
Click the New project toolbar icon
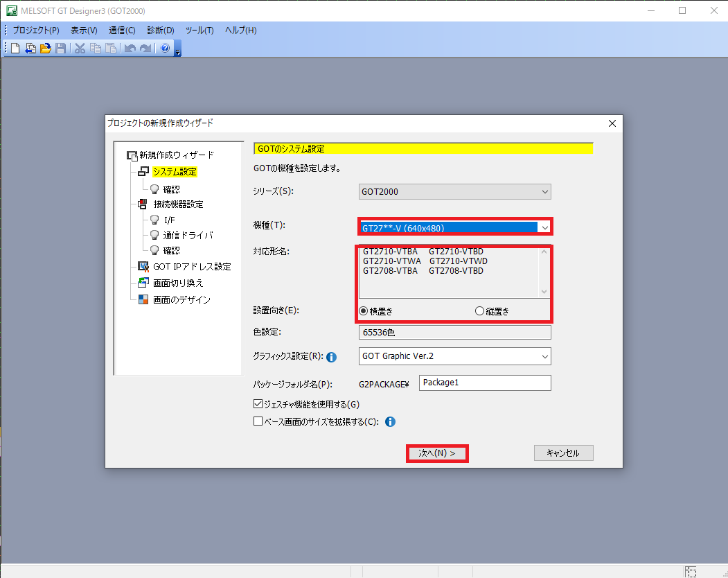click(x=15, y=49)
